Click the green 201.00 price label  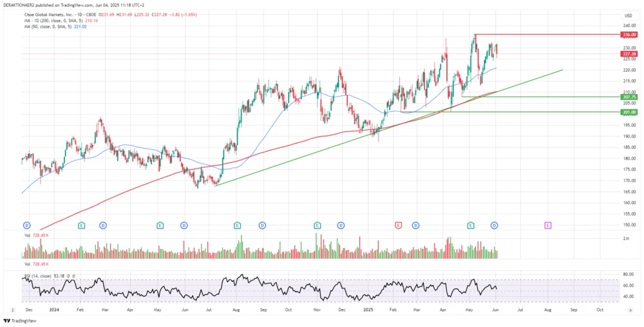pos(629,112)
